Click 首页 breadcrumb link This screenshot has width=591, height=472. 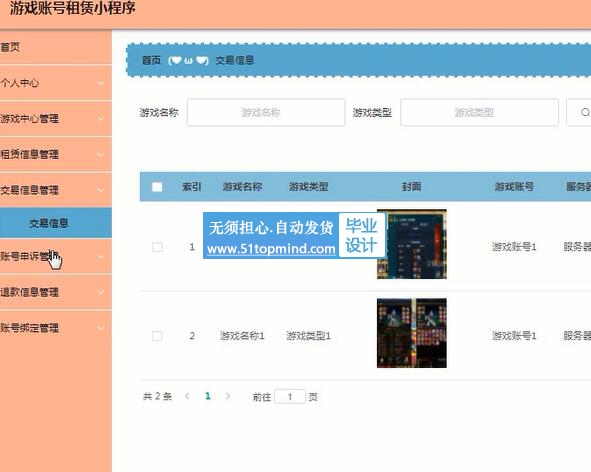tap(151, 60)
